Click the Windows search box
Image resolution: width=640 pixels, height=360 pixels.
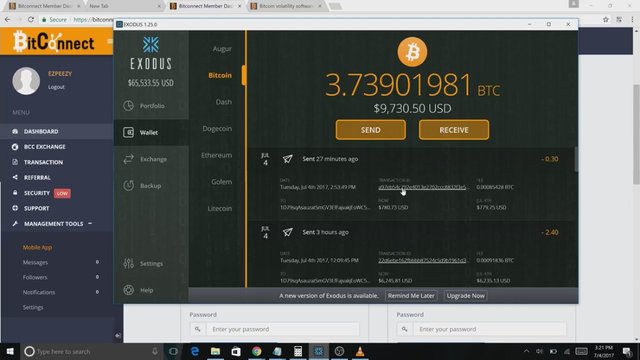(91, 351)
